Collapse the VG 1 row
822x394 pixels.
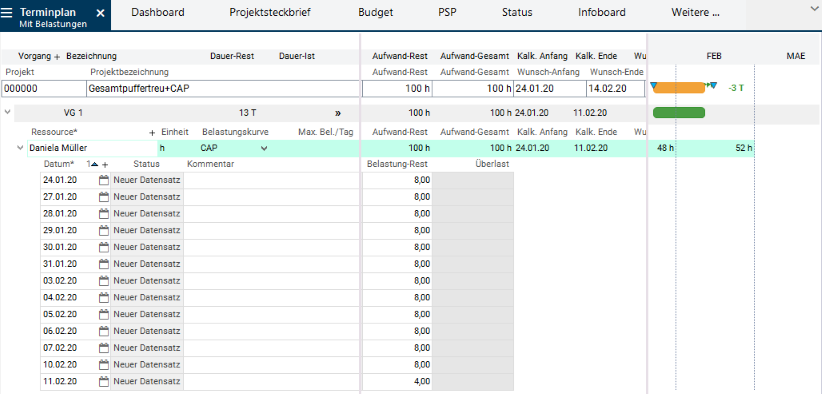[x=7, y=112]
